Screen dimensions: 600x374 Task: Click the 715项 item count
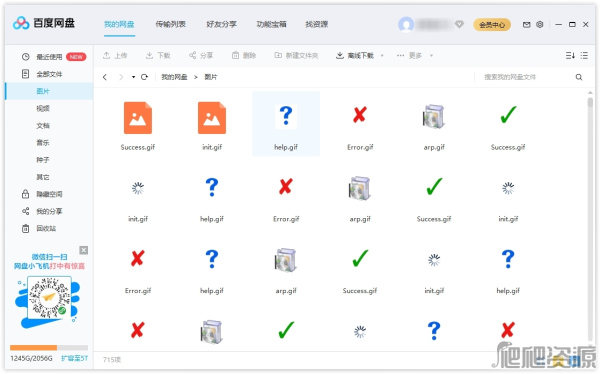click(112, 359)
